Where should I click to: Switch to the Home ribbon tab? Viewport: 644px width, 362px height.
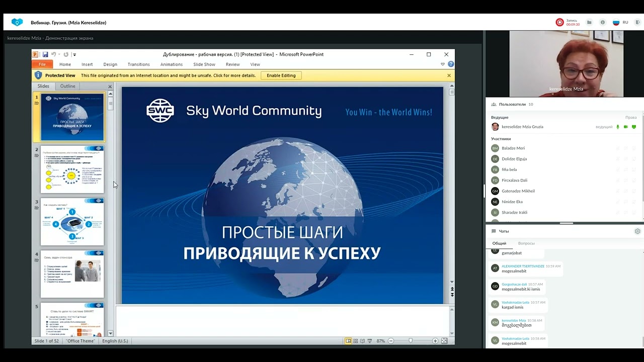[65, 64]
